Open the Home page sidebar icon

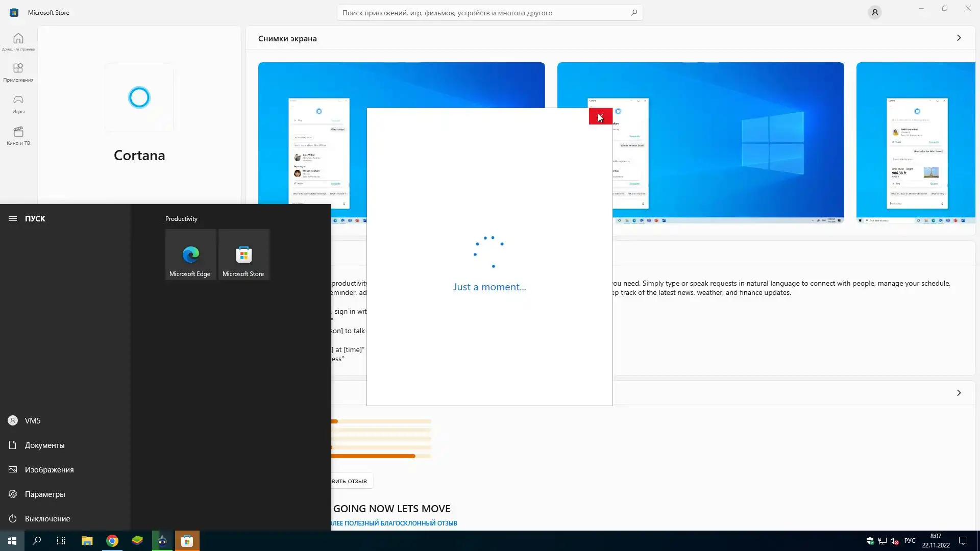tap(18, 41)
